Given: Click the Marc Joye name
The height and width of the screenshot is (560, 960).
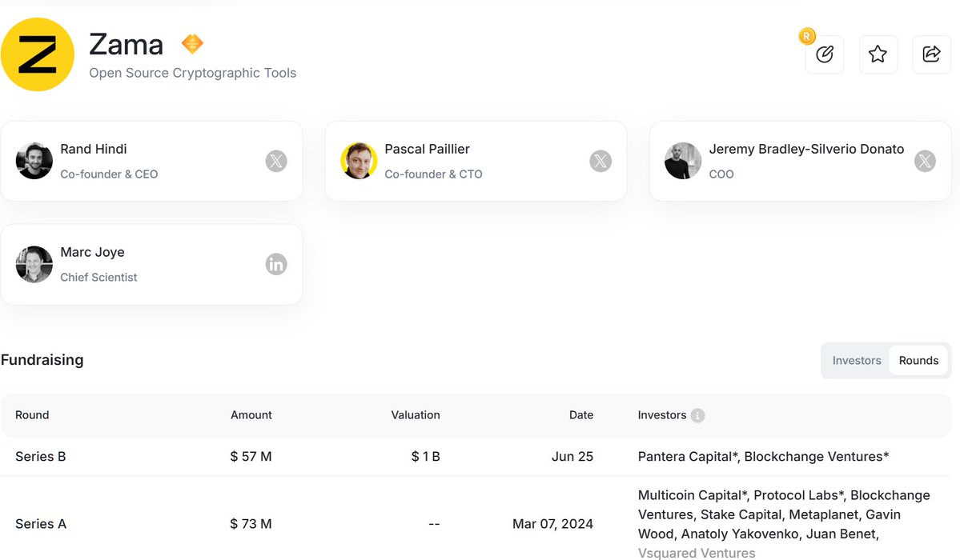Looking at the screenshot, I should (x=92, y=253).
